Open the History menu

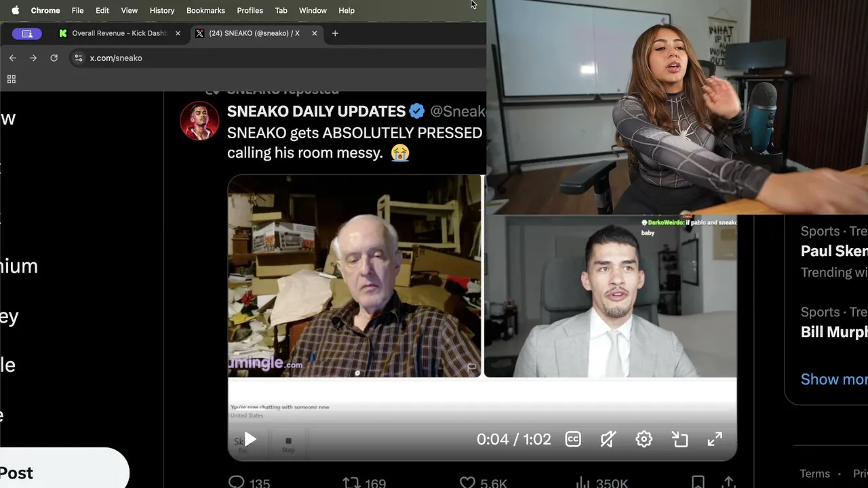pyautogui.click(x=162, y=10)
